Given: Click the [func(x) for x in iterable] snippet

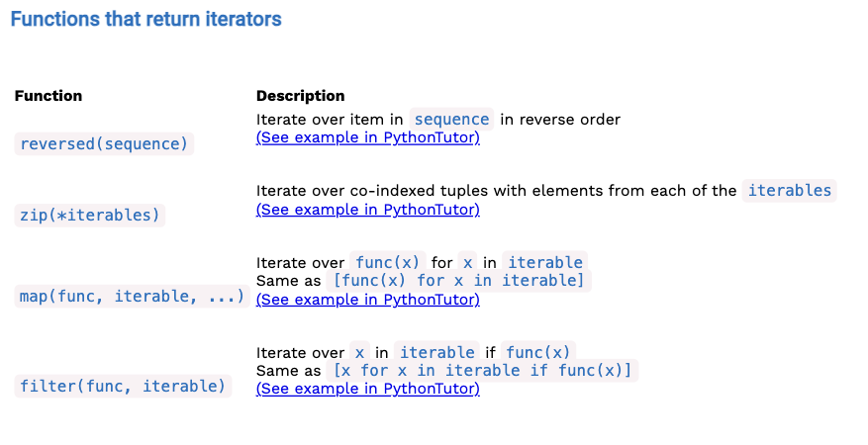Looking at the screenshot, I should (x=459, y=280).
